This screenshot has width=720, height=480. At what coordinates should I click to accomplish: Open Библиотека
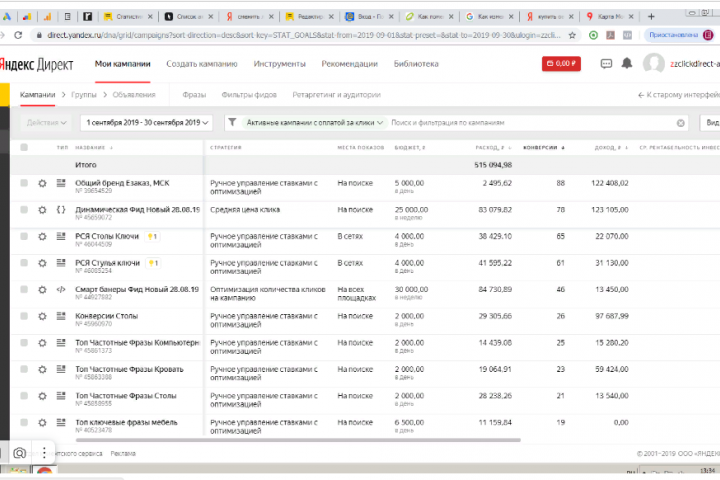pyautogui.click(x=416, y=64)
